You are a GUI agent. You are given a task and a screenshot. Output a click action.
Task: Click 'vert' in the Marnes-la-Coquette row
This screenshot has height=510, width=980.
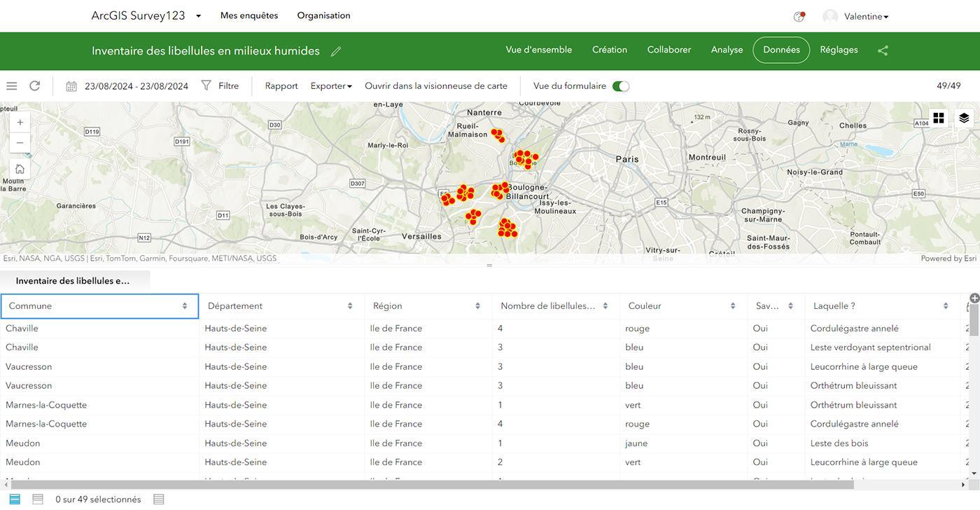(x=633, y=405)
